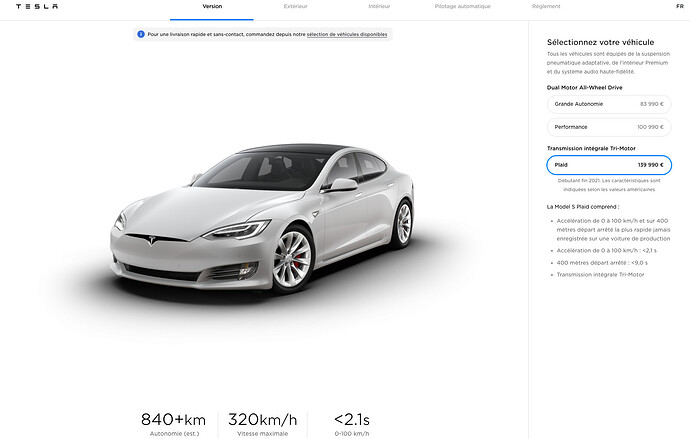The image size is (690, 439).
Task: Go to the Intérieur tab
Action: point(379,7)
